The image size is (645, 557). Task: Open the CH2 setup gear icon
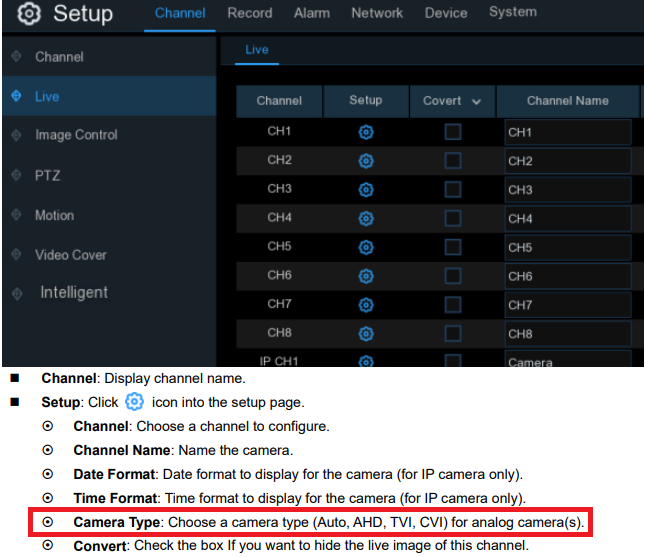tap(366, 161)
